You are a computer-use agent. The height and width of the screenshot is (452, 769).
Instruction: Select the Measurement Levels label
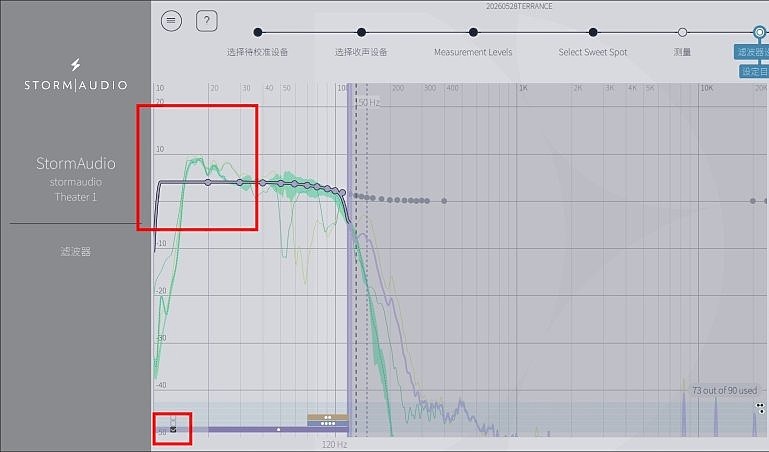point(473,52)
